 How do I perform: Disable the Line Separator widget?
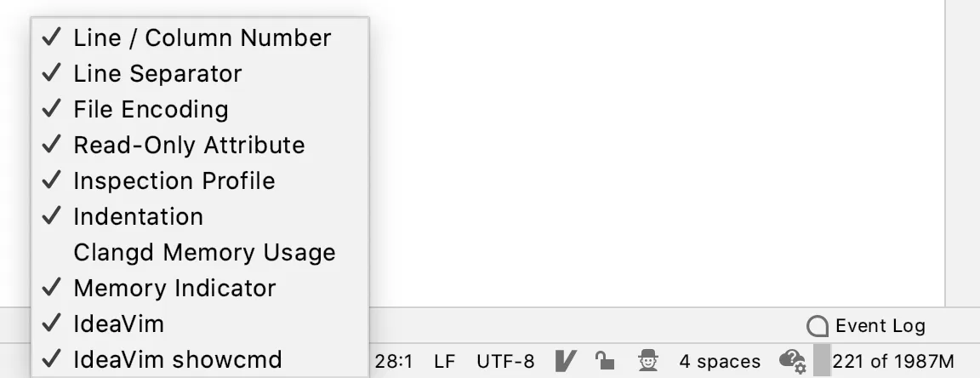(x=157, y=74)
